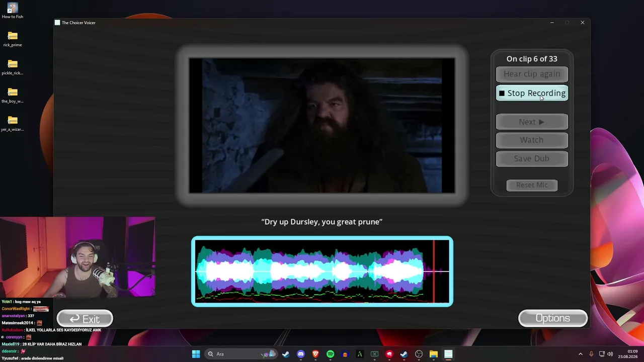Minimize The Choicer Voicer window
The width and height of the screenshot is (644, 362).
click(x=552, y=23)
